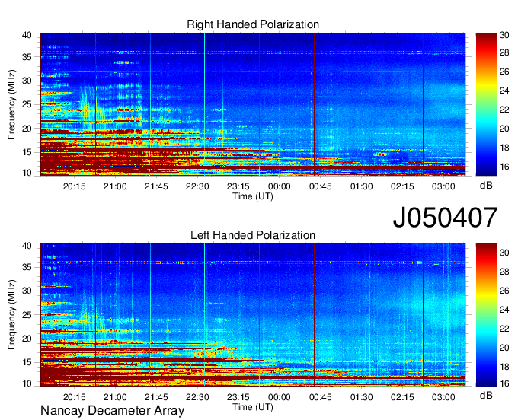
Task: Click the 'Left Handed Polarization' plot title
Action: [x=253, y=235]
